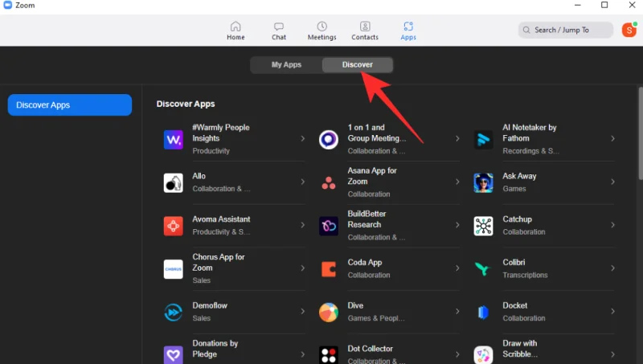The image size is (643, 364).
Task: Switch to the My Apps tab
Action: (286, 65)
